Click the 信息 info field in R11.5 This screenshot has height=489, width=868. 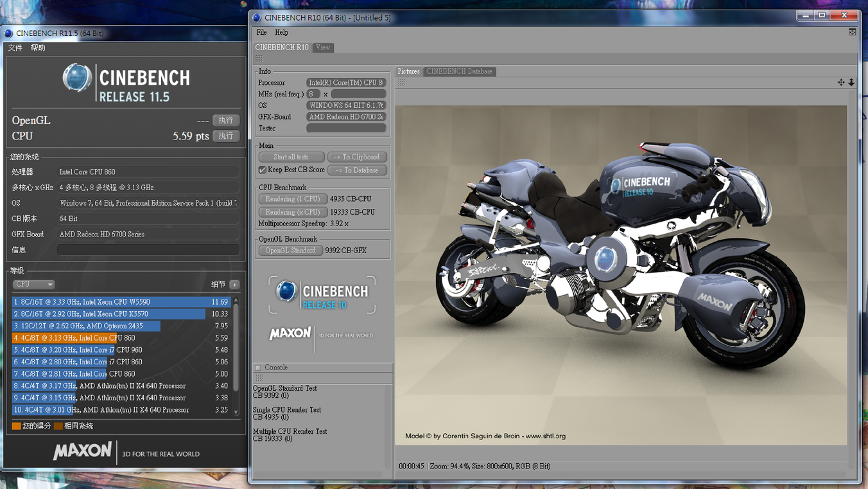148,250
